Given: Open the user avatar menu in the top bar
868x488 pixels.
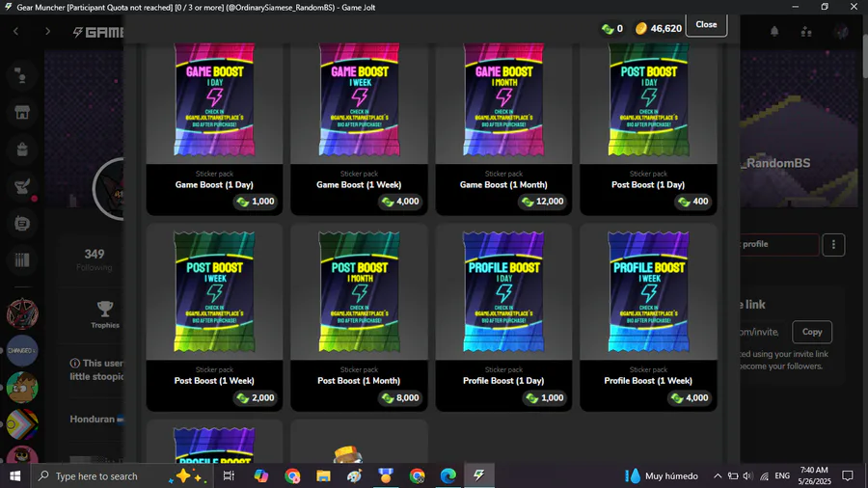Looking at the screenshot, I should point(842,32).
